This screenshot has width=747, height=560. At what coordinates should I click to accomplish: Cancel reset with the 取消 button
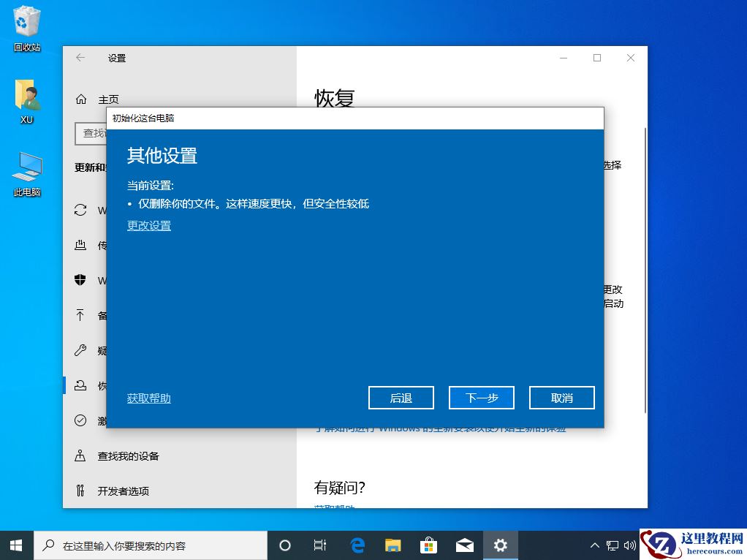pos(561,398)
